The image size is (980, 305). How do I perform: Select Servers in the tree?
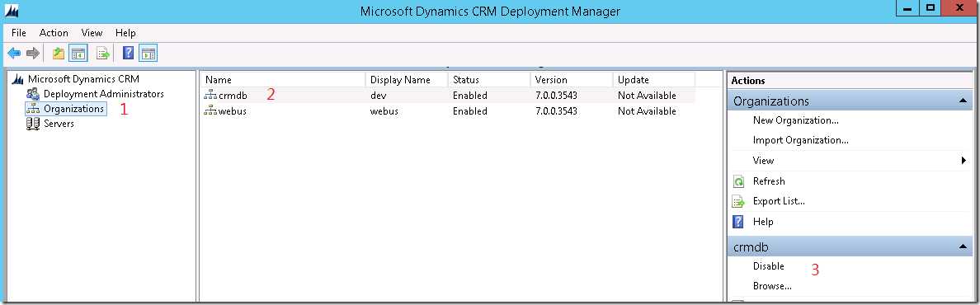(x=59, y=124)
